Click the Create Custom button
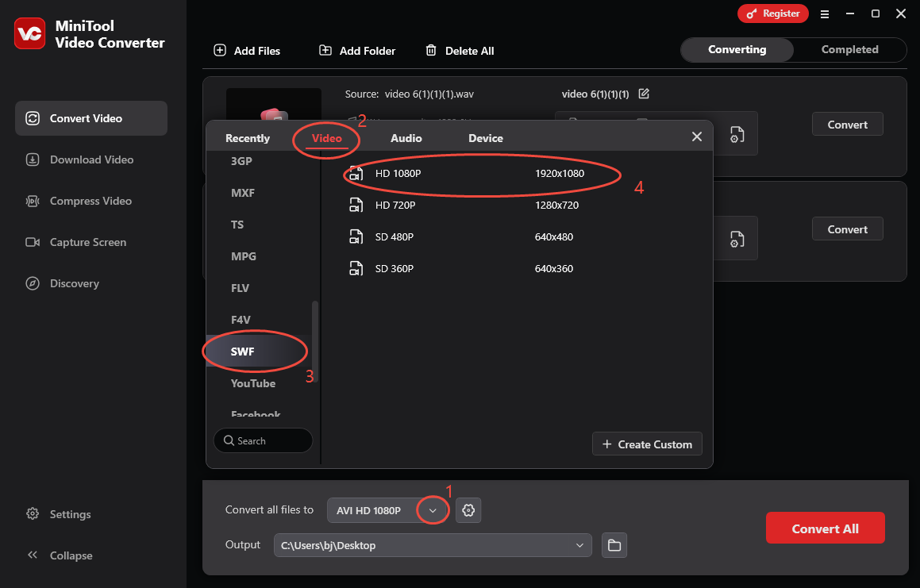The width and height of the screenshot is (920, 588). pos(647,444)
